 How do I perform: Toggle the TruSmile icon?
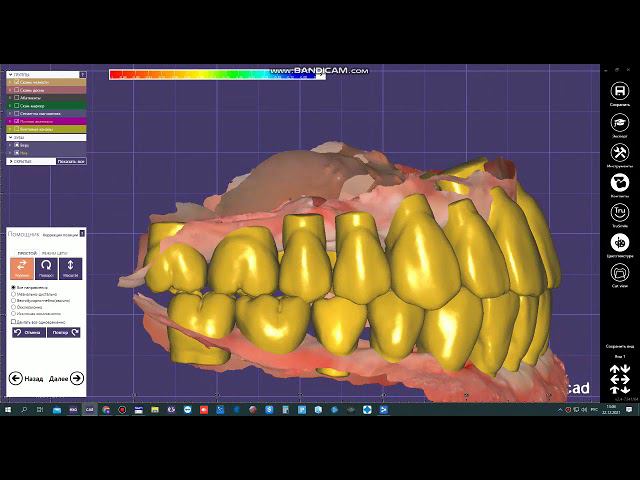click(x=620, y=212)
